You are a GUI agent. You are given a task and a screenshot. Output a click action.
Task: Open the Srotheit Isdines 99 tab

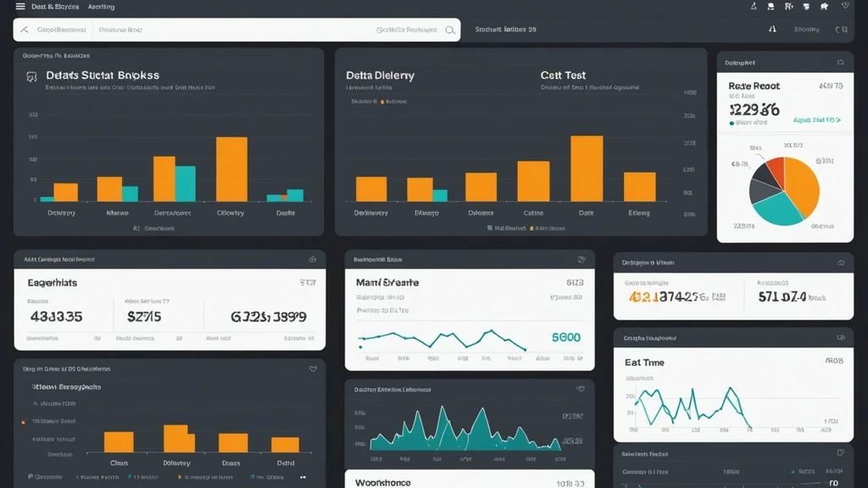coord(505,30)
